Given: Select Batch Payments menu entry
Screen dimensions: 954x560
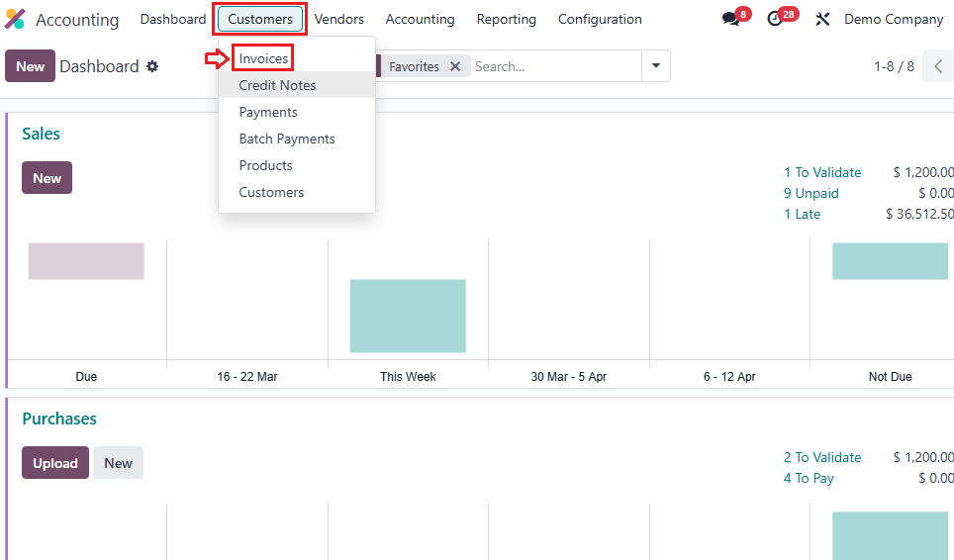Looking at the screenshot, I should point(287,139).
